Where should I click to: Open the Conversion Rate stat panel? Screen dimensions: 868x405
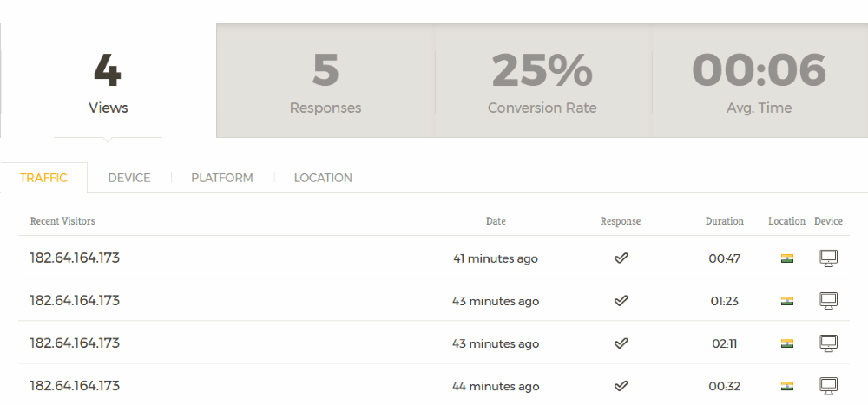542,81
